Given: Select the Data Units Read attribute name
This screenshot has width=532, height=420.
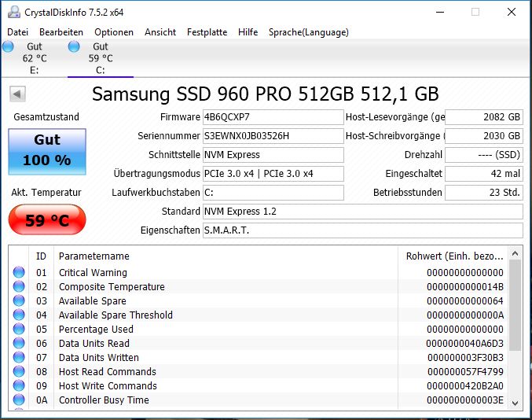Looking at the screenshot, I should 94,343.
